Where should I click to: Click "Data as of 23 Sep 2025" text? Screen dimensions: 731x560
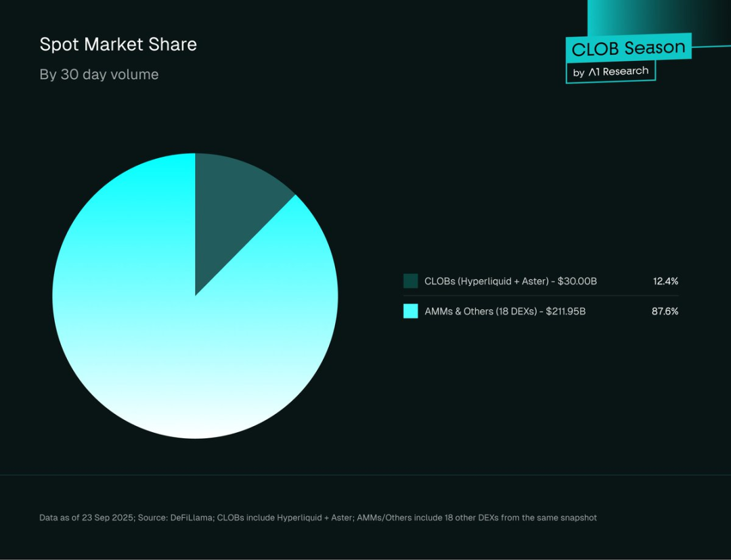coord(85,517)
